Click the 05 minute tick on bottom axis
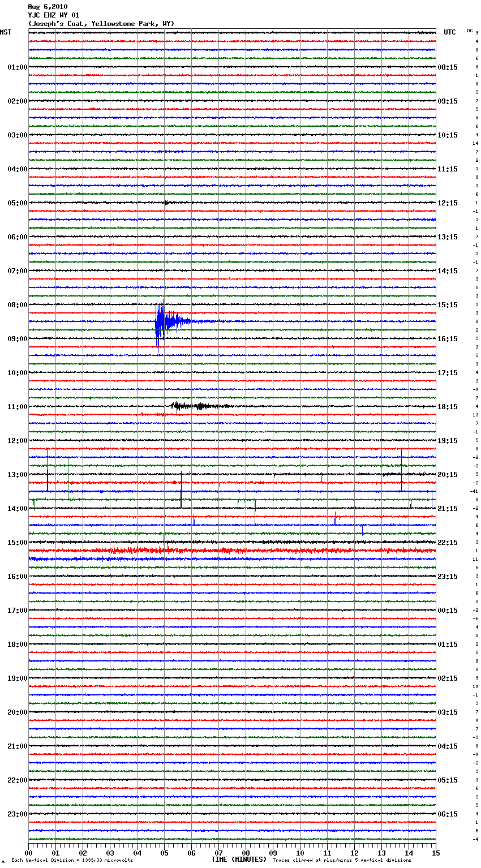The width and height of the screenshot is (481, 868). pyautogui.click(x=164, y=853)
